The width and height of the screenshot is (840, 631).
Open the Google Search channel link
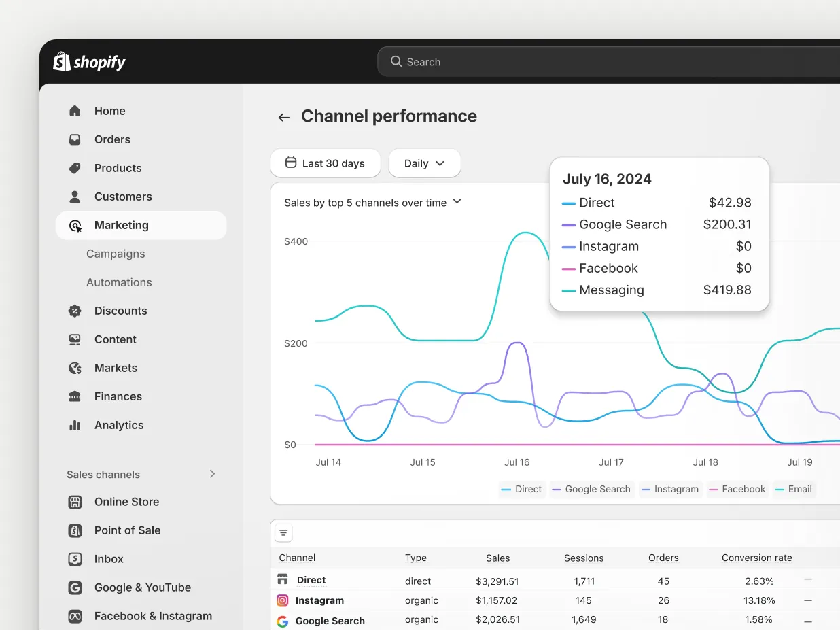click(330, 621)
